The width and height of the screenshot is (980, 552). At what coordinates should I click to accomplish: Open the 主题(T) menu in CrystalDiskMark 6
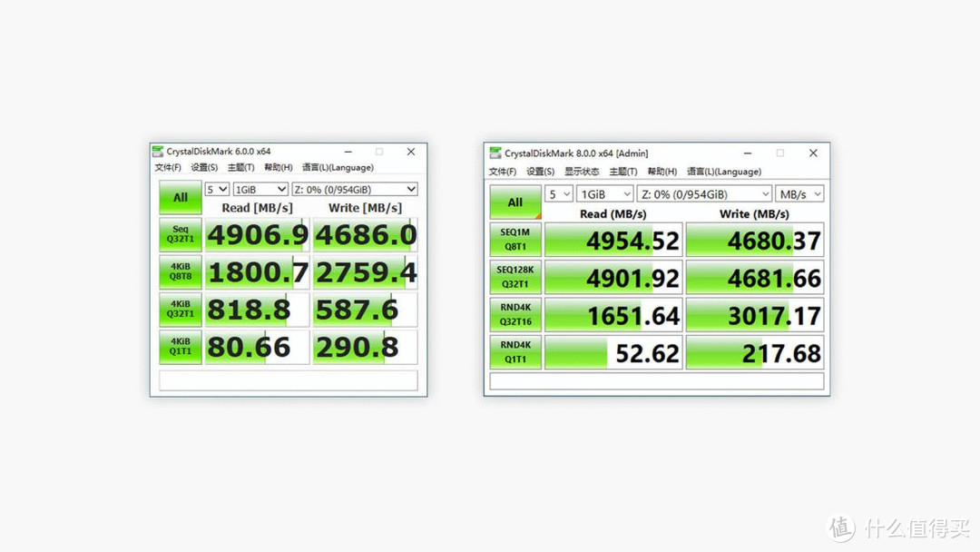click(x=240, y=168)
